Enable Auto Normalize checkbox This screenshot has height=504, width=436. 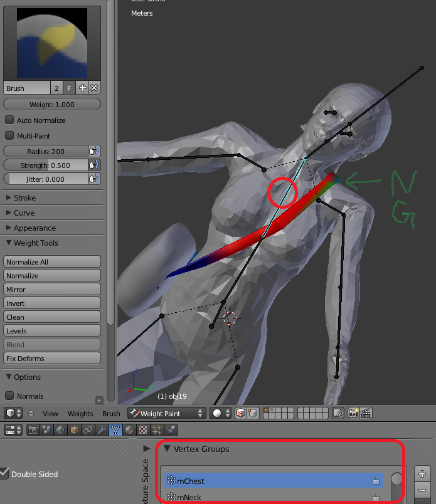[x=9, y=120]
